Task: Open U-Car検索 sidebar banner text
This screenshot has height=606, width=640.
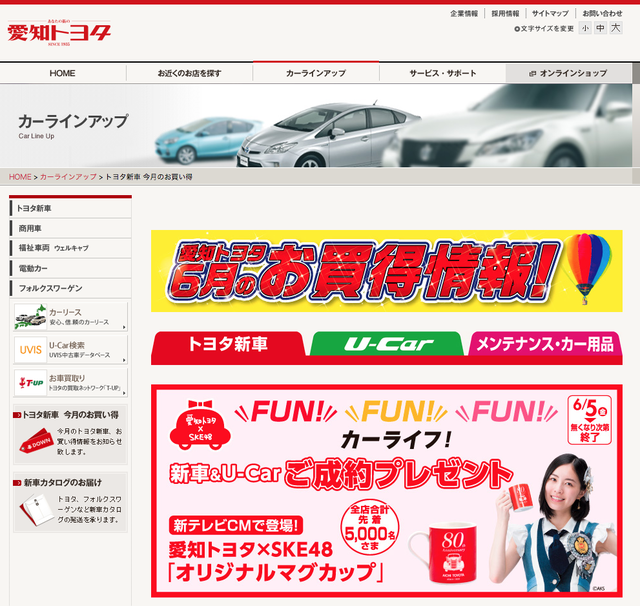Action: [x=79, y=350]
